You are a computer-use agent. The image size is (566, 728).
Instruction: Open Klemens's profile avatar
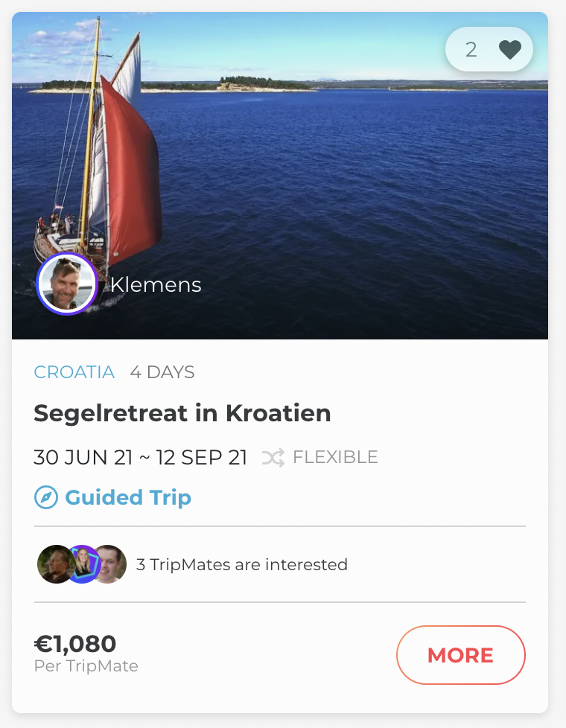66,284
